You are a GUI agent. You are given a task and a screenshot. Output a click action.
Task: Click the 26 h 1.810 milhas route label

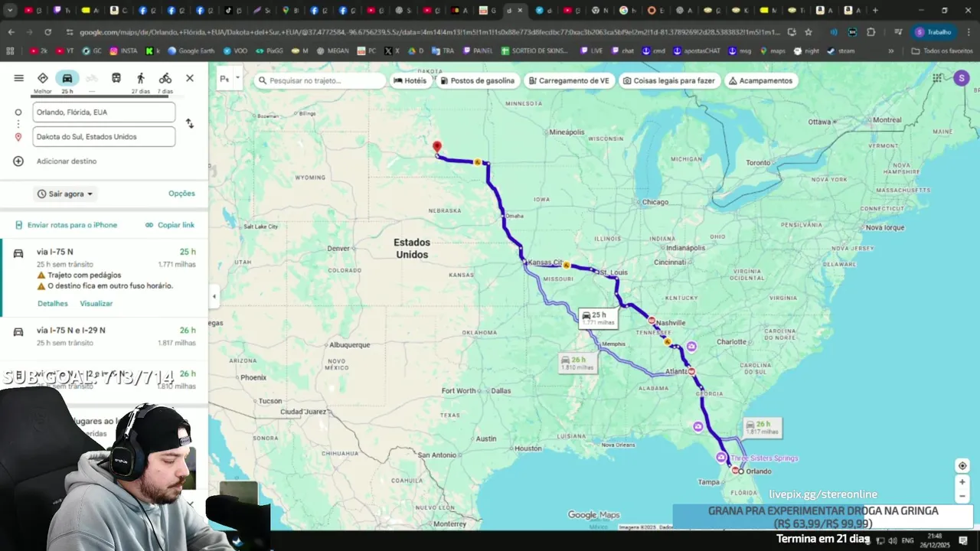pos(578,364)
